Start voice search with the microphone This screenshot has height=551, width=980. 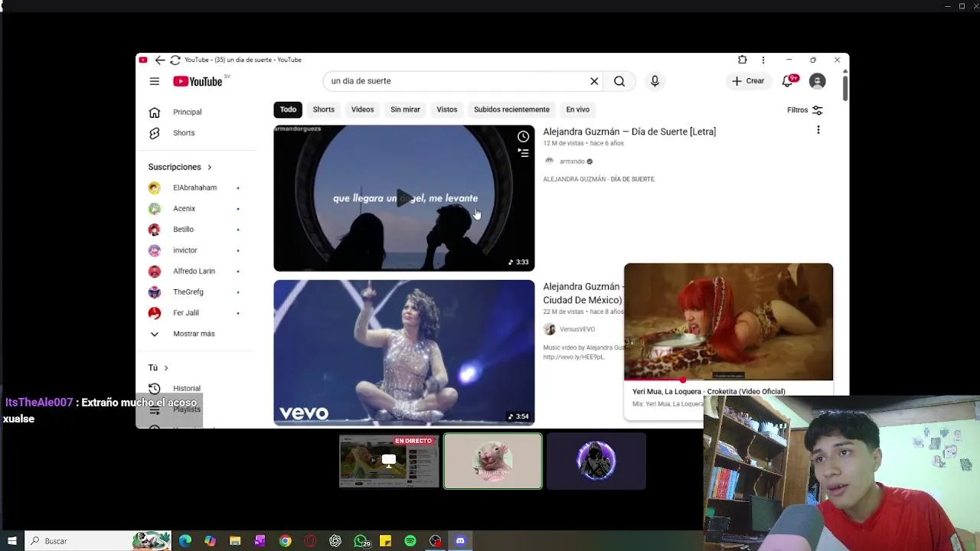[655, 81]
